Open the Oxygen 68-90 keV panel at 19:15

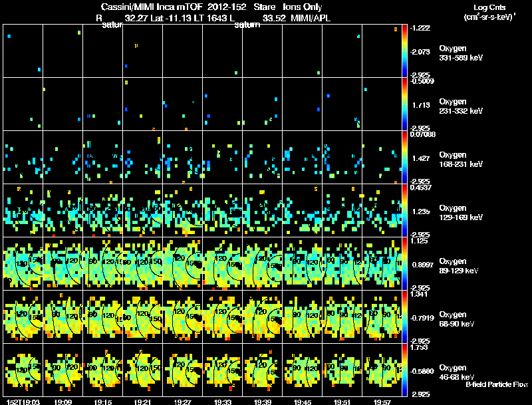click(x=103, y=317)
